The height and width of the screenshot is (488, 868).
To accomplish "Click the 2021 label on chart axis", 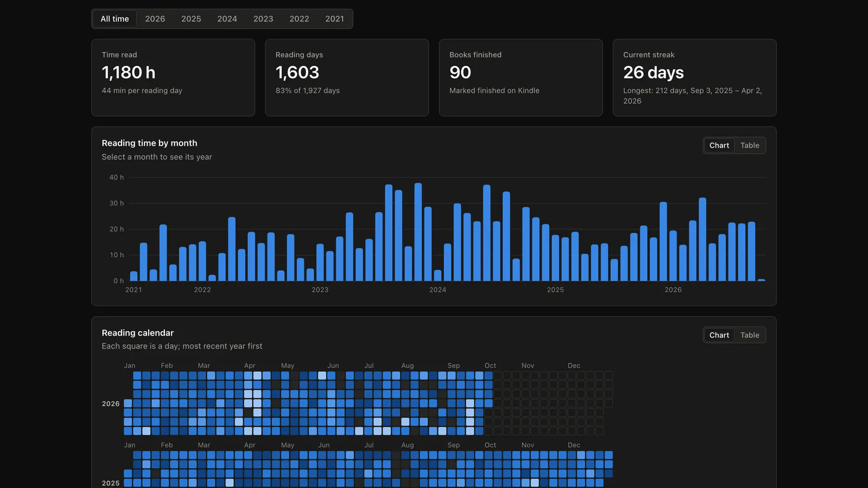I will click(133, 290).
